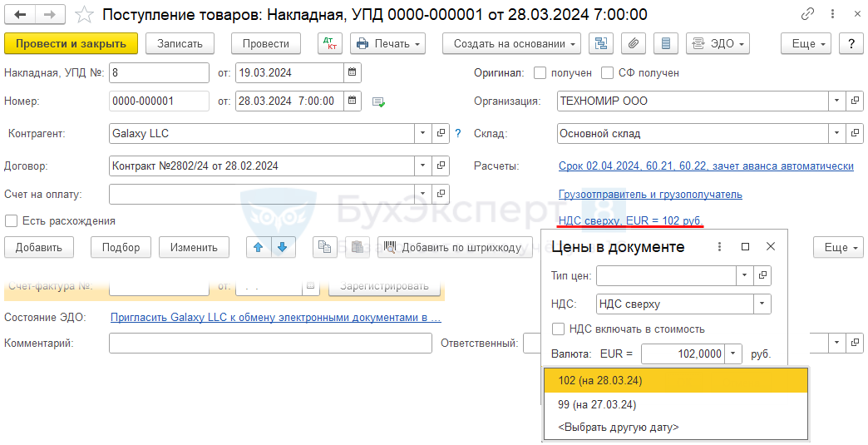Click Провести и закрыть button
Screen dimensions: 868x445
tap(71, 43)
